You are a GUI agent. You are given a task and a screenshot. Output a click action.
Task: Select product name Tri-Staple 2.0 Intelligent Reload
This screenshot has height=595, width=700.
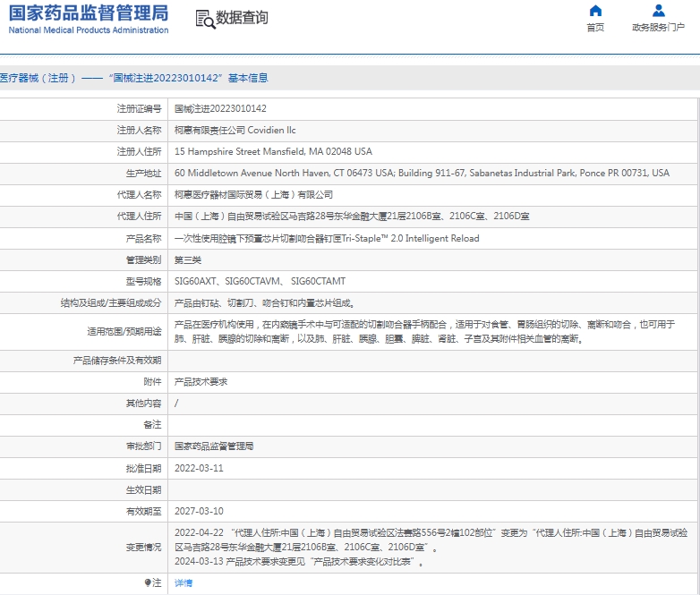coord(327,238)
